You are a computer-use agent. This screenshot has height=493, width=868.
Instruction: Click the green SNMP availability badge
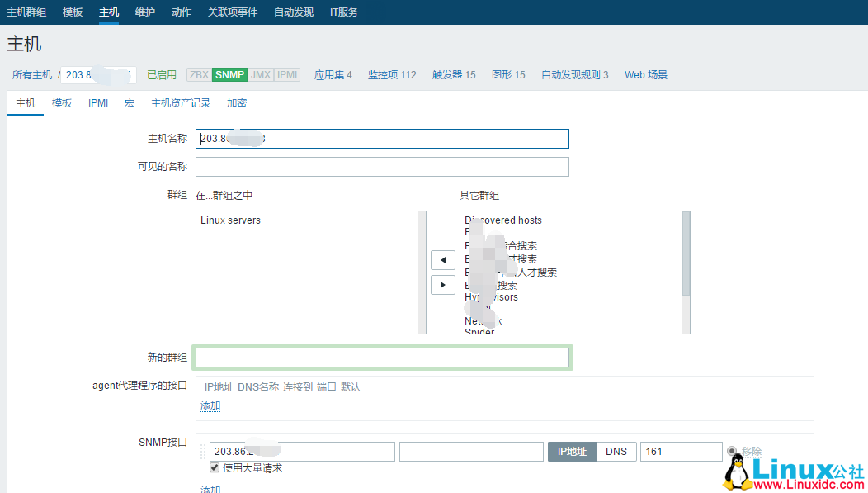229,75
